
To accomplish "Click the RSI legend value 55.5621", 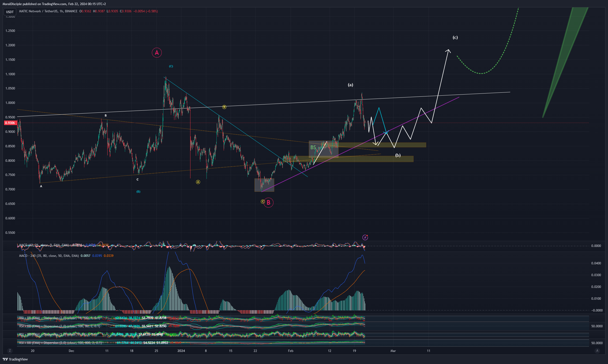I will [x=147, y=326].
